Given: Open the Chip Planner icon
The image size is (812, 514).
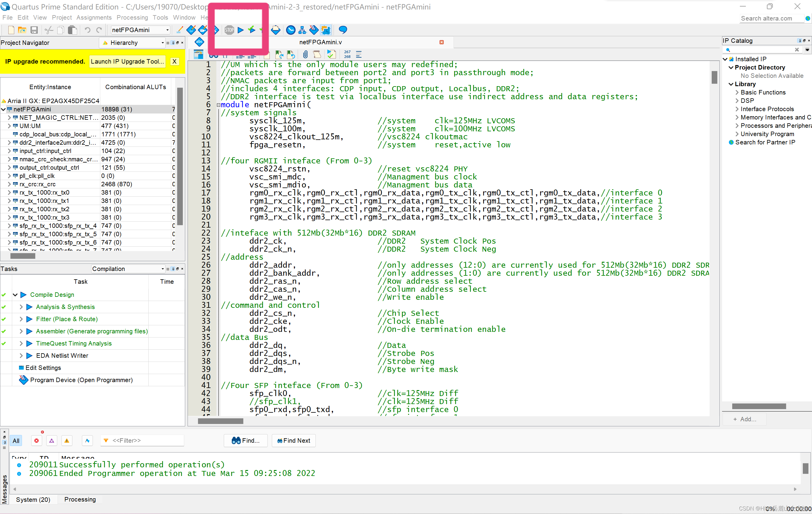Looking at the screenshot, I should point(325,30).
